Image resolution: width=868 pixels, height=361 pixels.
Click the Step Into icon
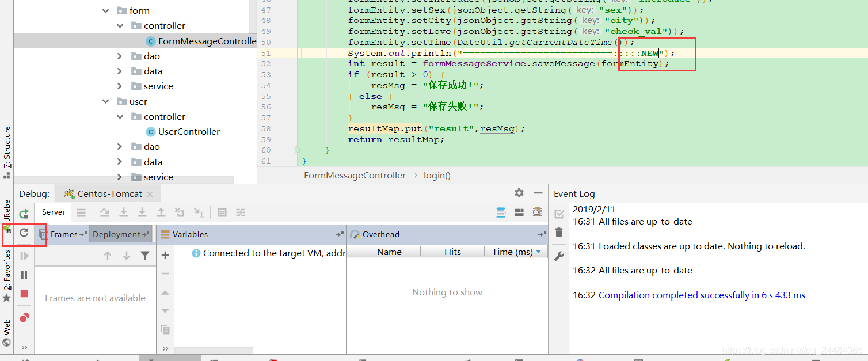[x=123, y=212]
